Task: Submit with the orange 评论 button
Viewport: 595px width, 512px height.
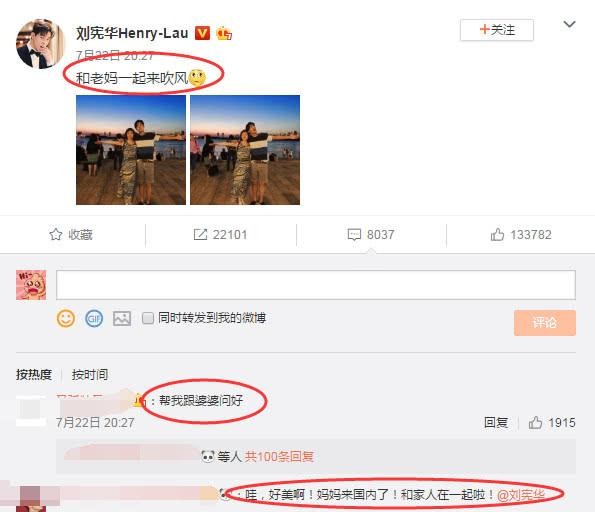Action: point(545,323)
